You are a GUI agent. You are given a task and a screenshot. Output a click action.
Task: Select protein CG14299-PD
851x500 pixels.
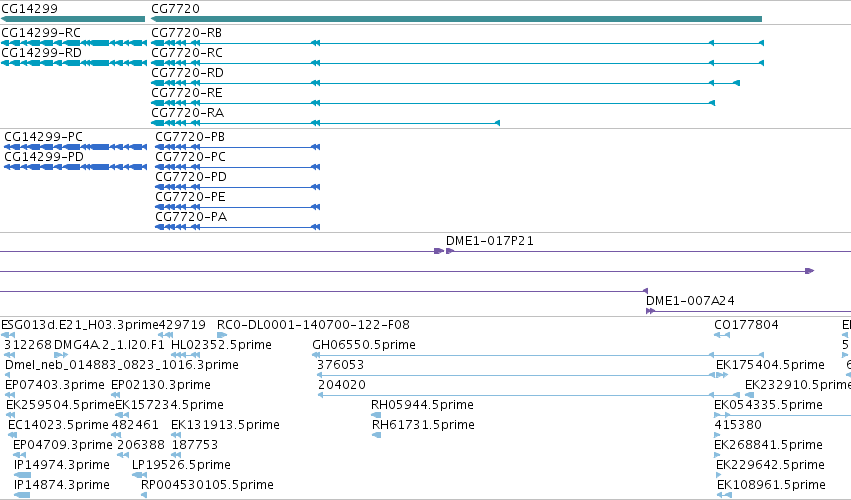pos(44,157)
